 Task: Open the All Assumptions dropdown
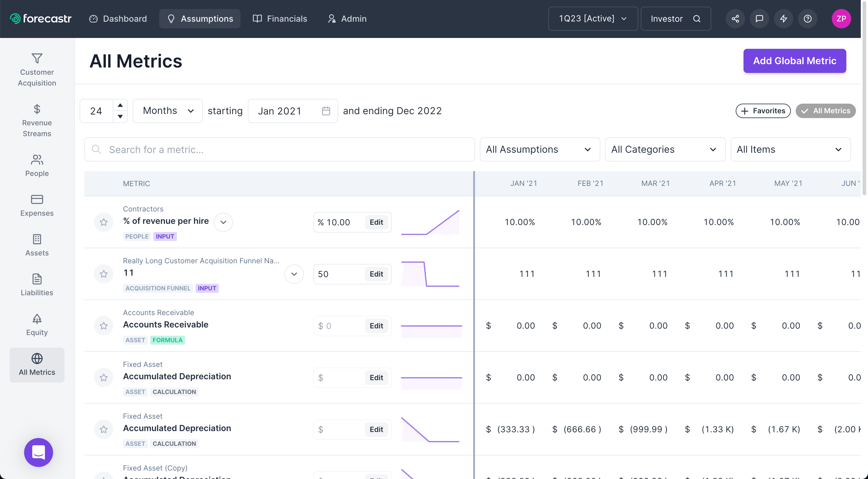coord(540,149)
